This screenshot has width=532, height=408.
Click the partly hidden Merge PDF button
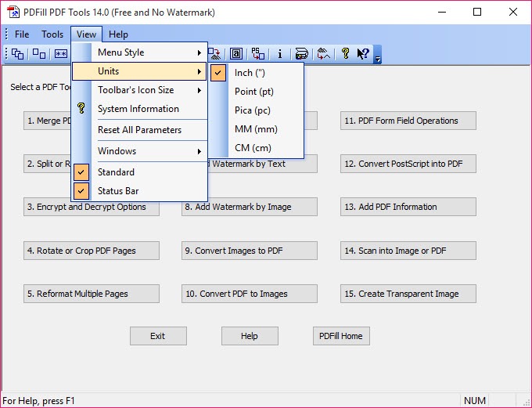[47, 121]
